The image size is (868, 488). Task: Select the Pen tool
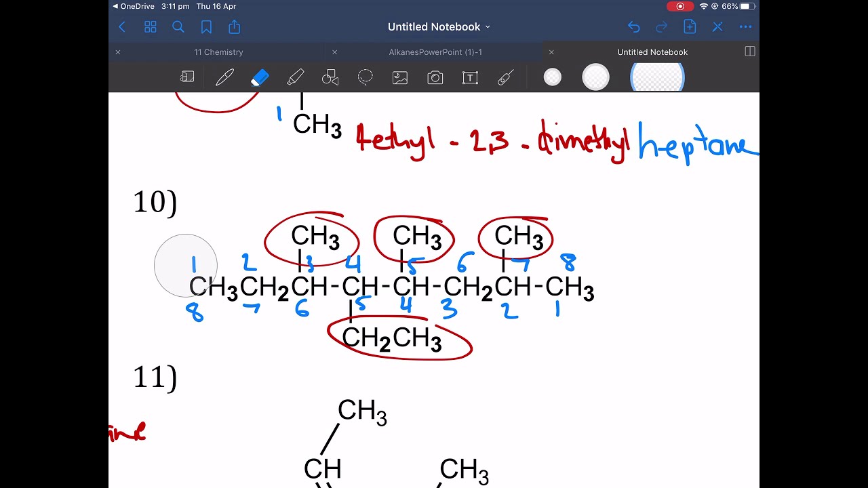click(224, 77)
